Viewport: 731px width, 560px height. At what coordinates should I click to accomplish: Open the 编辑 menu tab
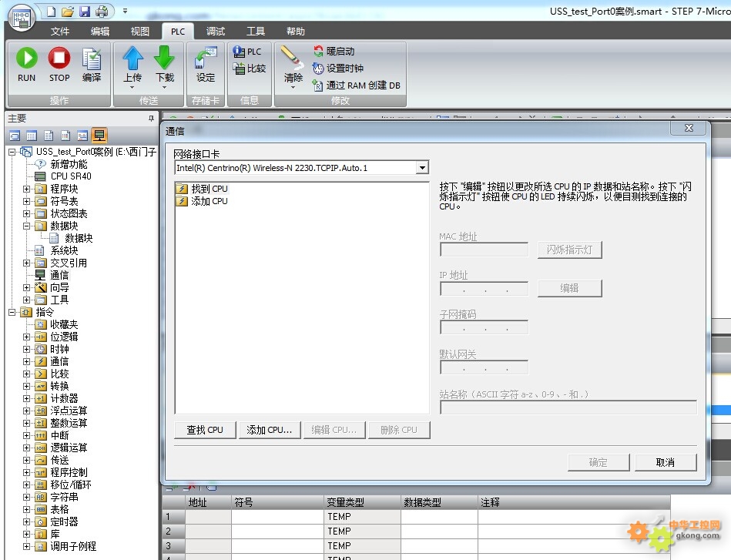(x=100, y=32)
